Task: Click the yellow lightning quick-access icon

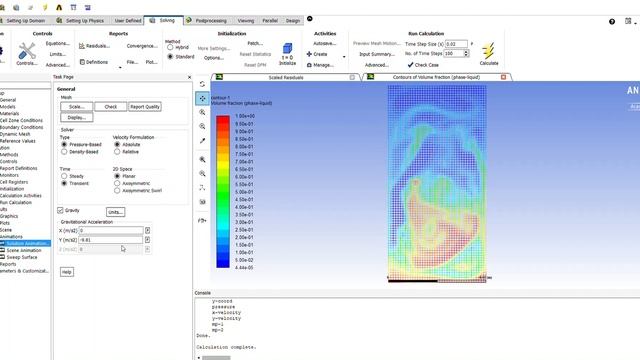Action: (x=45, y=7)
